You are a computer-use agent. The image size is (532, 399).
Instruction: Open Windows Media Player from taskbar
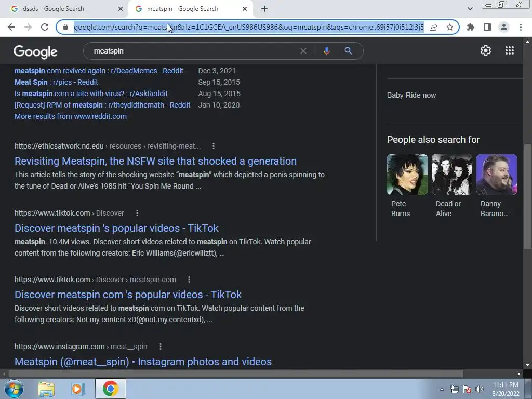click(78, 389)
